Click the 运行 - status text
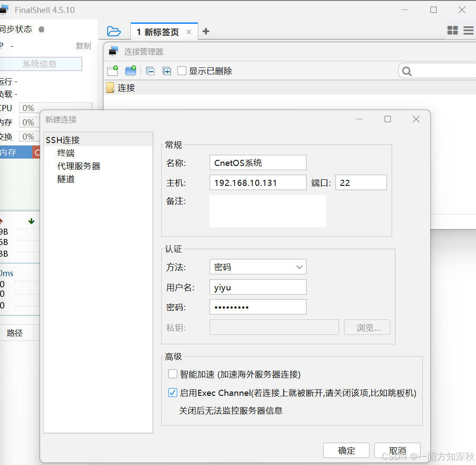The width and height of the screenshot is (476, 465). point(9,81)
